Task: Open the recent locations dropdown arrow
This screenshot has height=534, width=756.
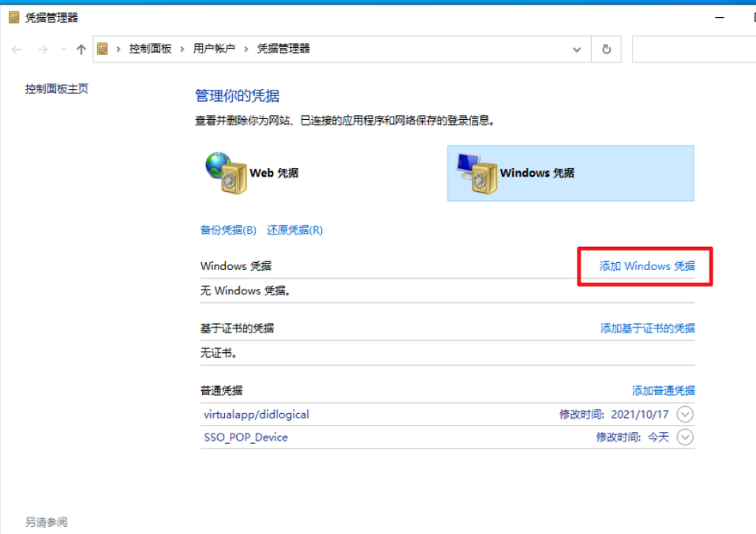Action: pos(63,49)
